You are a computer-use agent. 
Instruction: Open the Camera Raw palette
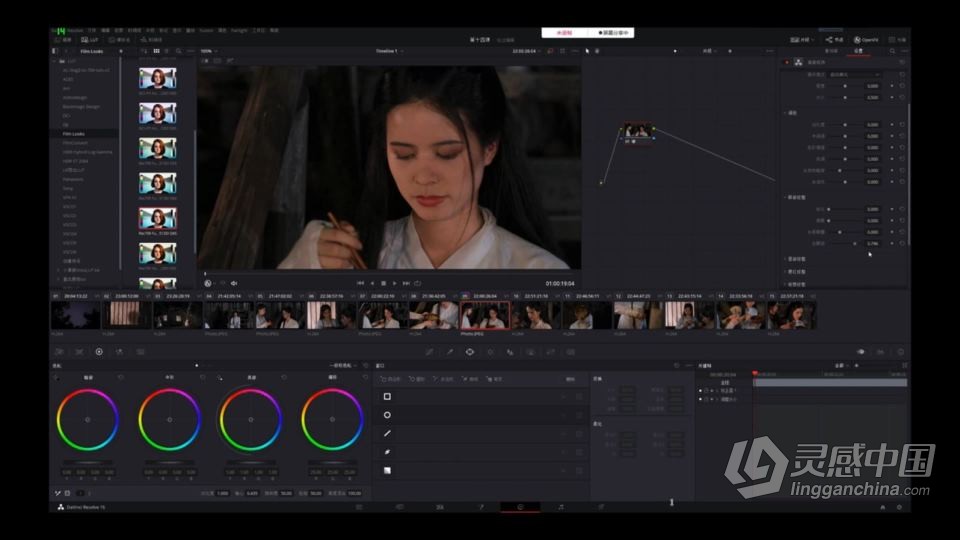click(59, 352)
